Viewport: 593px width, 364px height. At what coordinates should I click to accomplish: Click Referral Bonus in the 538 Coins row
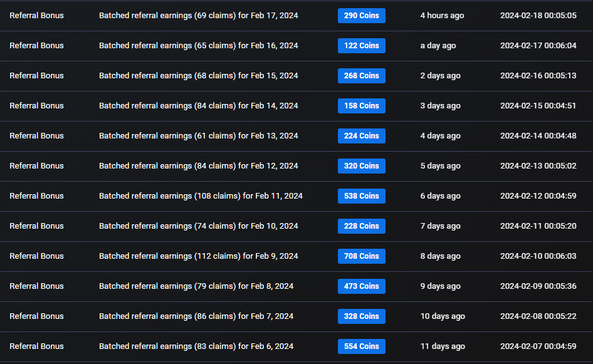tap(37, 196)
